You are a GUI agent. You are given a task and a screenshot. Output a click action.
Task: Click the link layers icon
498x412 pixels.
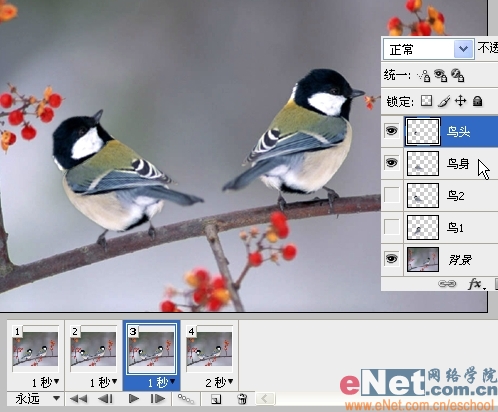tap(447, 284)
